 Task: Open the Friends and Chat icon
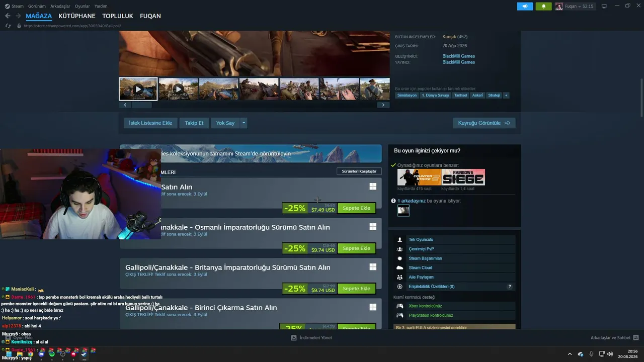click(x=636, y=338)
